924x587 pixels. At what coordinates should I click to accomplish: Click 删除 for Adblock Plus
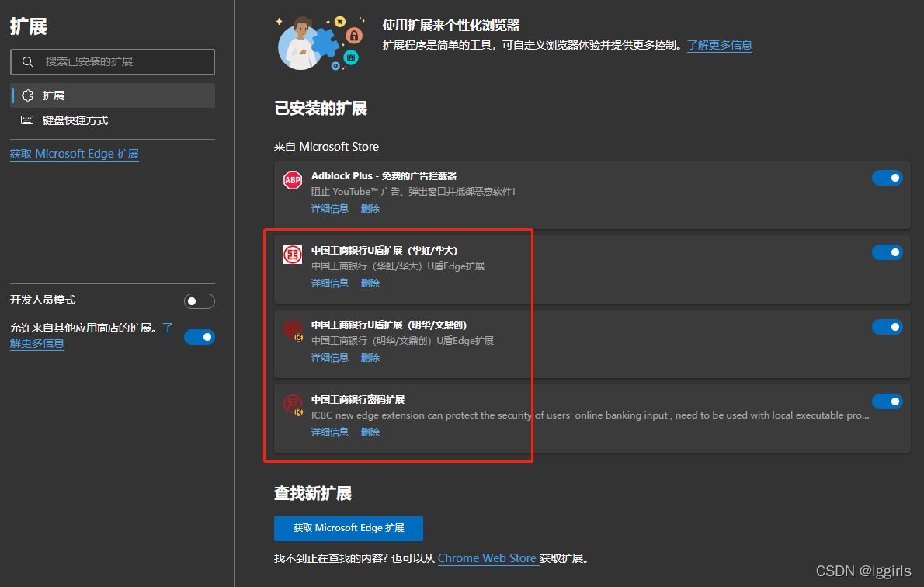click(x=370, y=209)
